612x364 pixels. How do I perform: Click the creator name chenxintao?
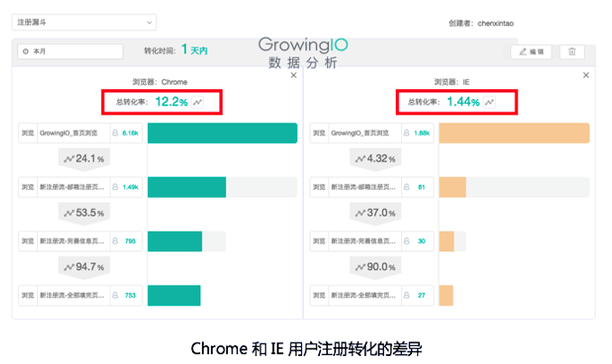coord(496,23)
